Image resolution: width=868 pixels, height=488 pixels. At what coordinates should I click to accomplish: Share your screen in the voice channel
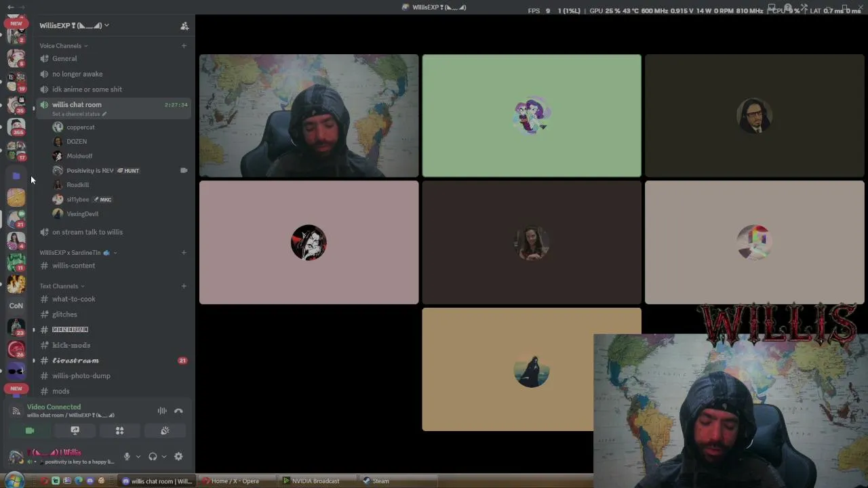(75, 430)
